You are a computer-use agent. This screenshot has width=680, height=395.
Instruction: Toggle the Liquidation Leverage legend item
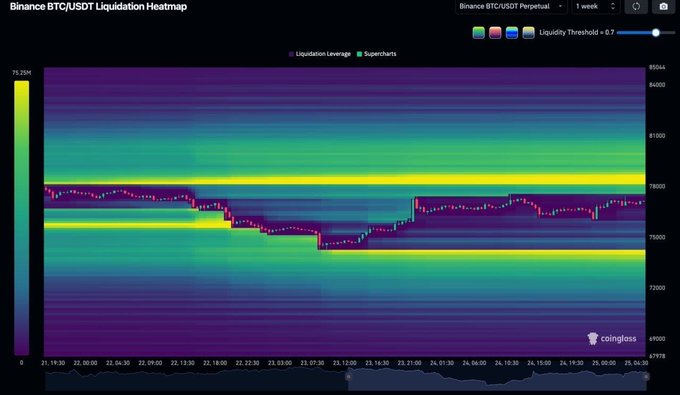tap(320, 54)
